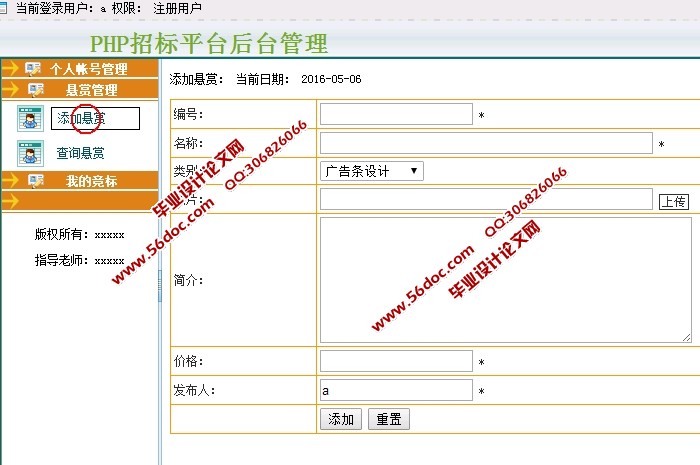Screen dimensions: 700x465
Task: Click the arrow icon left of 我的竞标
Action: pyautogui.click(x=12, y=181)
